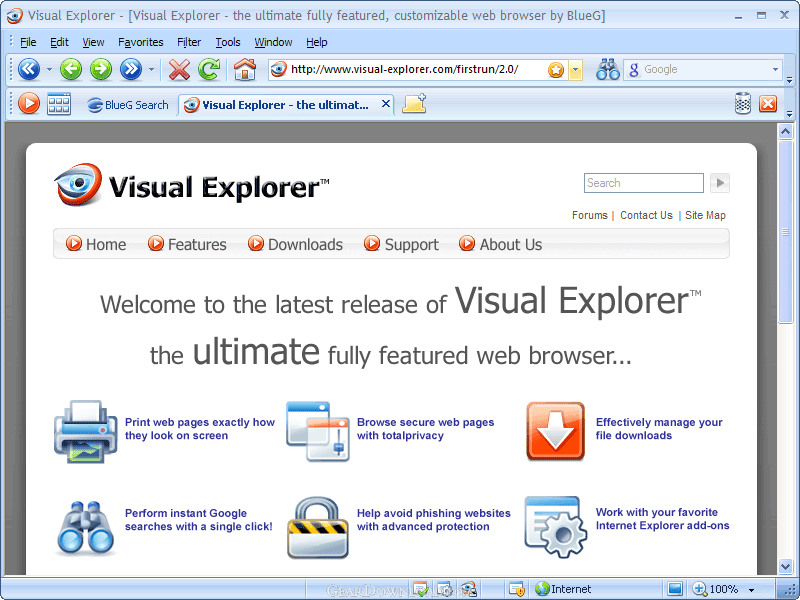Click the status bar privacy eye icon
Image resolution: width=800 pixels, height=600 pixels.
click(x=468, y=589)
